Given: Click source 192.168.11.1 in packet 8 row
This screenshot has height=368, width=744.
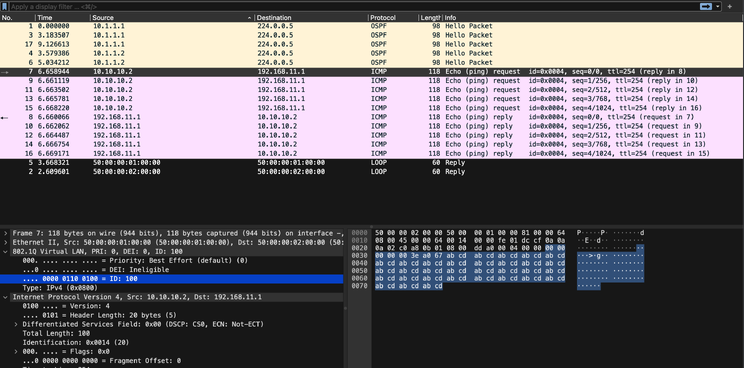Looking at the screenshot, I should pos(116,117).
